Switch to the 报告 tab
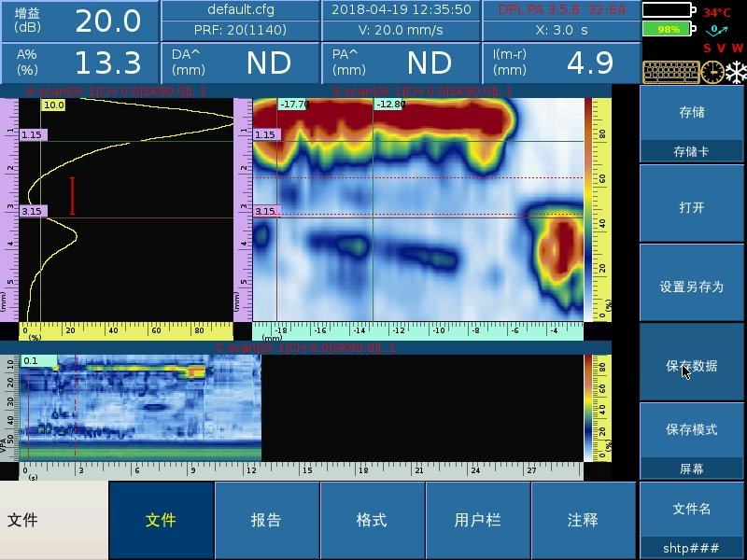Screen dimensions: 747x560 (x=266, y=520)
